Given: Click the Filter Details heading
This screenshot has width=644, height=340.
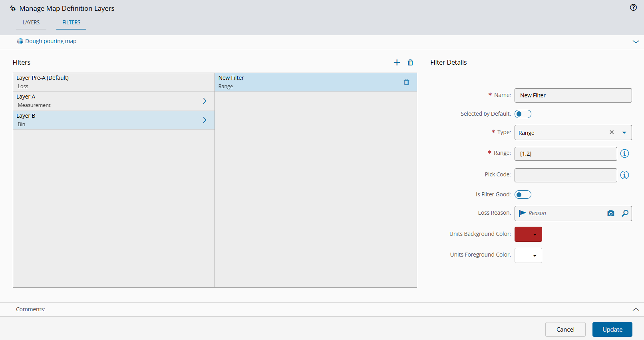Looking at the screenshot, I should [x=448, y=62].
